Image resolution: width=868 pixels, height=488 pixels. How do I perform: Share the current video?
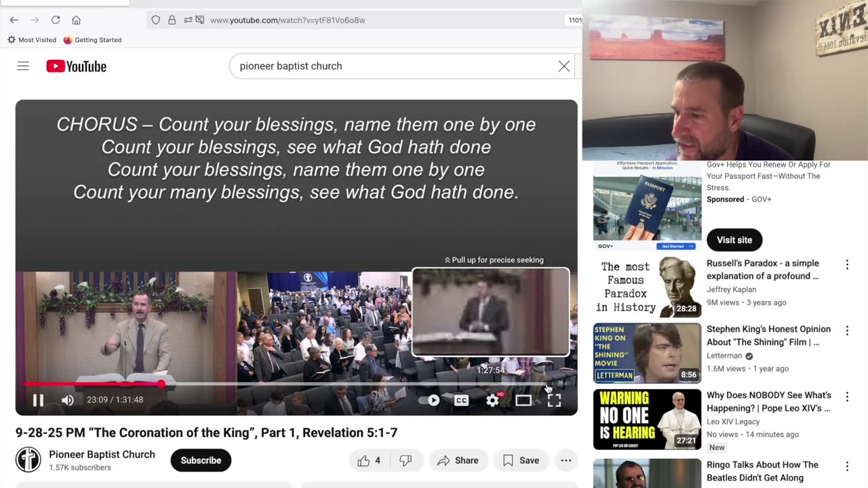pyautogui.click(x=458, y=460)
